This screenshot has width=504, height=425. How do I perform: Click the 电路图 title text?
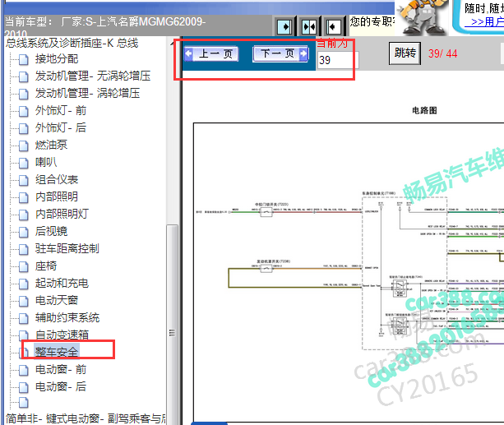coord(424,111)
